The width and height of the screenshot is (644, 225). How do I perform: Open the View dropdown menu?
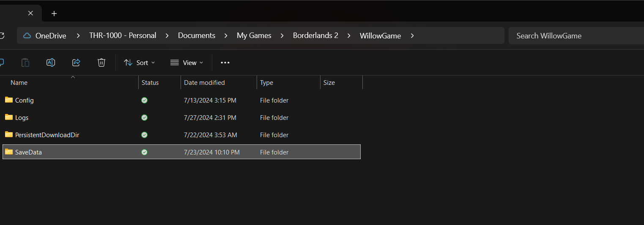(186, 62)
